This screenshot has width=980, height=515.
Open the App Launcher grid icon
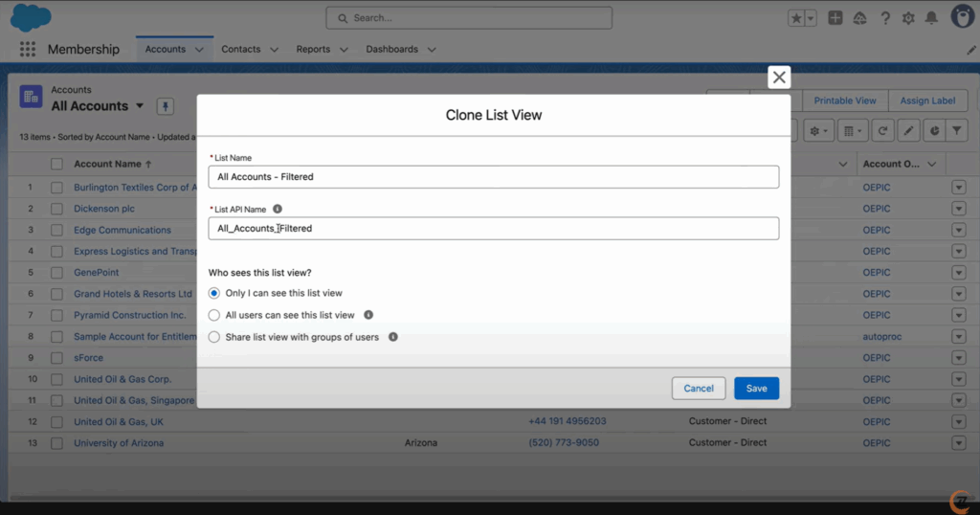(x=28, y=50)
